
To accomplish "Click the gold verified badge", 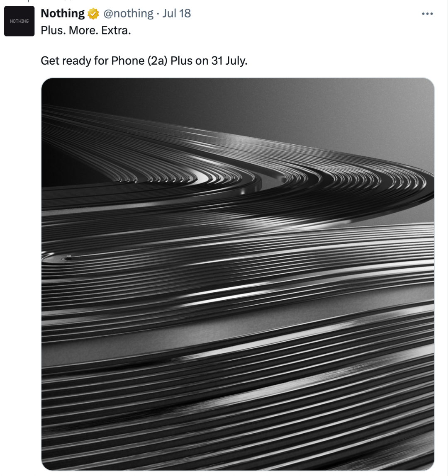I will click(x=93, y=14).
